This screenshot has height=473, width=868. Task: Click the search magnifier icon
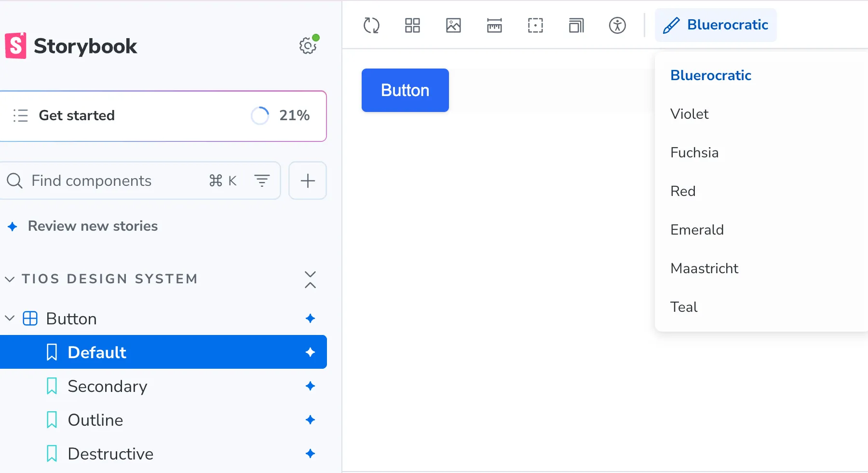point(14,181)
